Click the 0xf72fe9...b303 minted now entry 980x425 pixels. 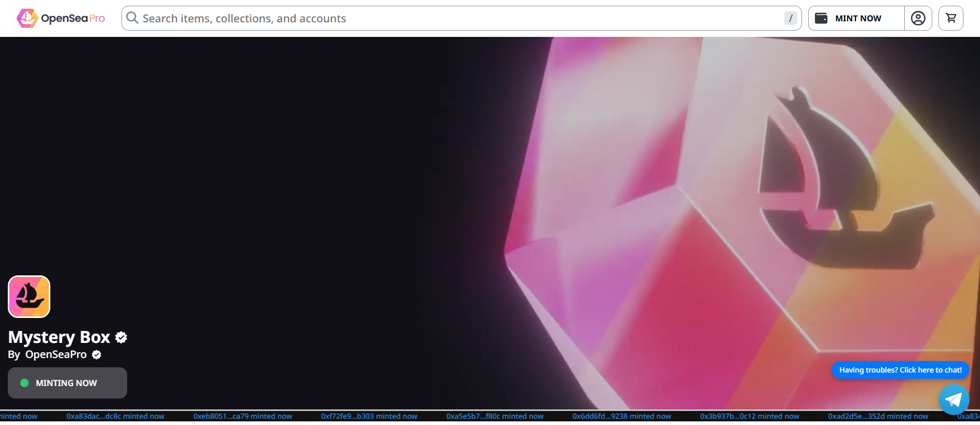369,416
